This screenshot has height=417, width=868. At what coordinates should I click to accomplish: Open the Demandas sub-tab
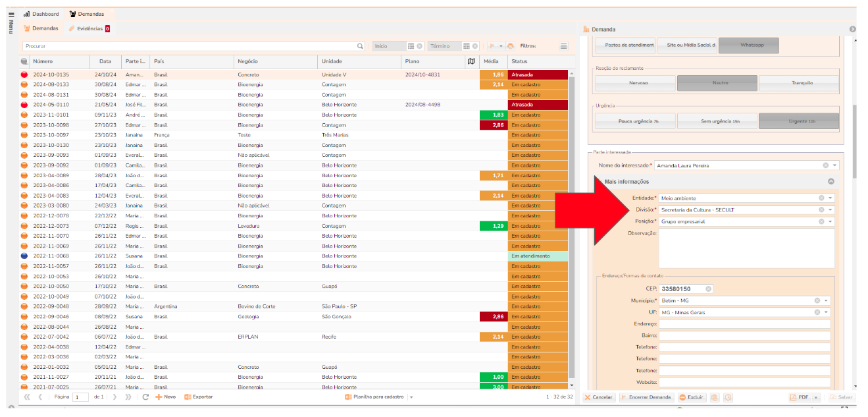click(x=41, y=28)
